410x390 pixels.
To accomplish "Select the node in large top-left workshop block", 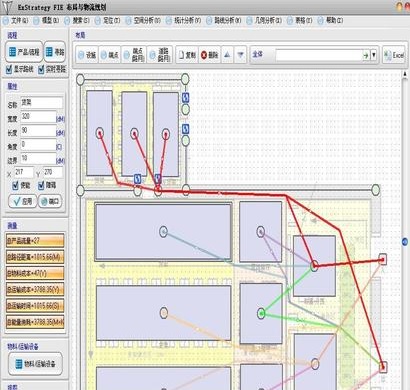I will point(163,231).
